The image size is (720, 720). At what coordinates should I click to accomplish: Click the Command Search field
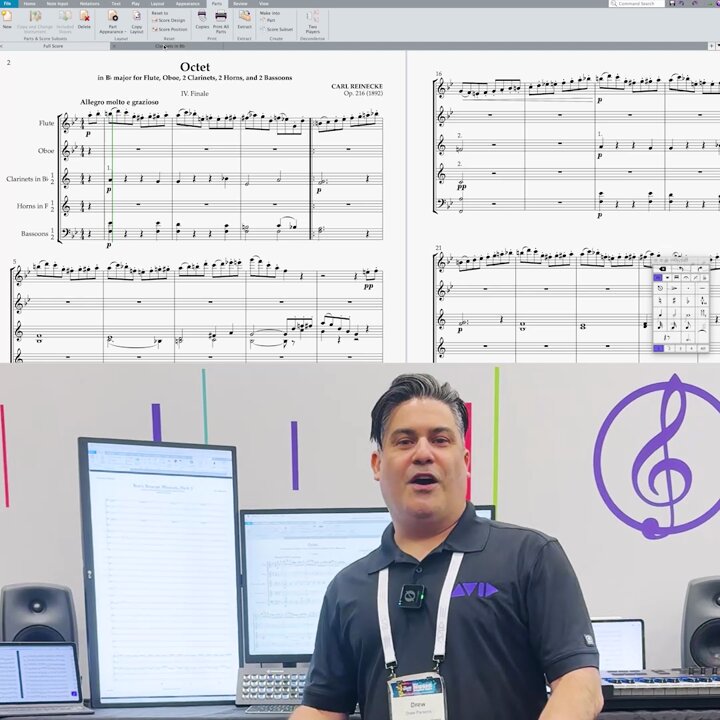[636, 3]
